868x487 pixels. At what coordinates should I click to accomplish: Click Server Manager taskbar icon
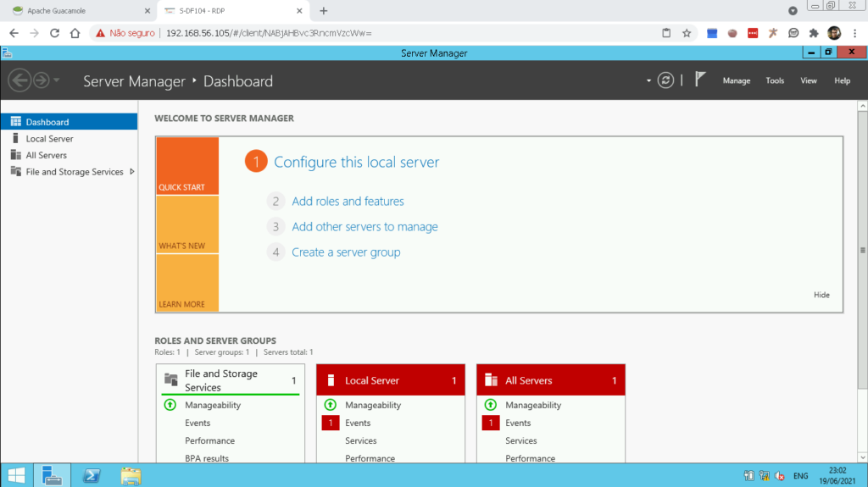(x=52, y=475)
